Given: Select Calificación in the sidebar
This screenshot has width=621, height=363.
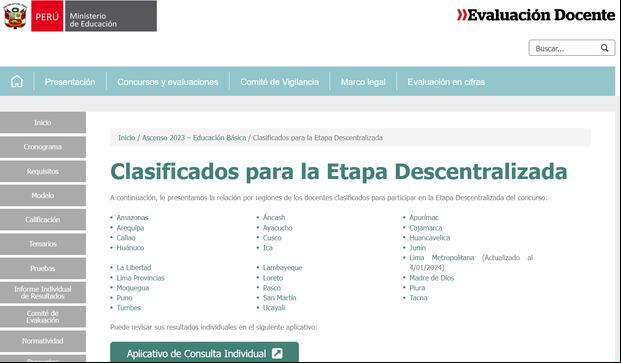Looking at the screenshot, I should pos(43,220).
